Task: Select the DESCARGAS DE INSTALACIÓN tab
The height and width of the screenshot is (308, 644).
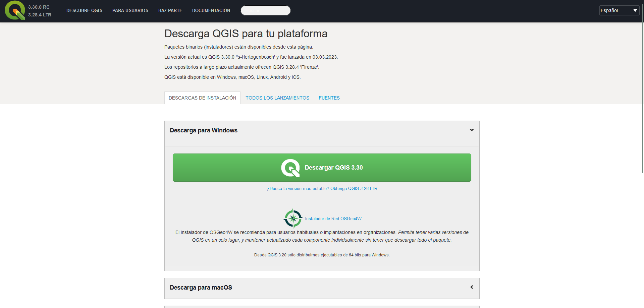Action: click(202, 98)
